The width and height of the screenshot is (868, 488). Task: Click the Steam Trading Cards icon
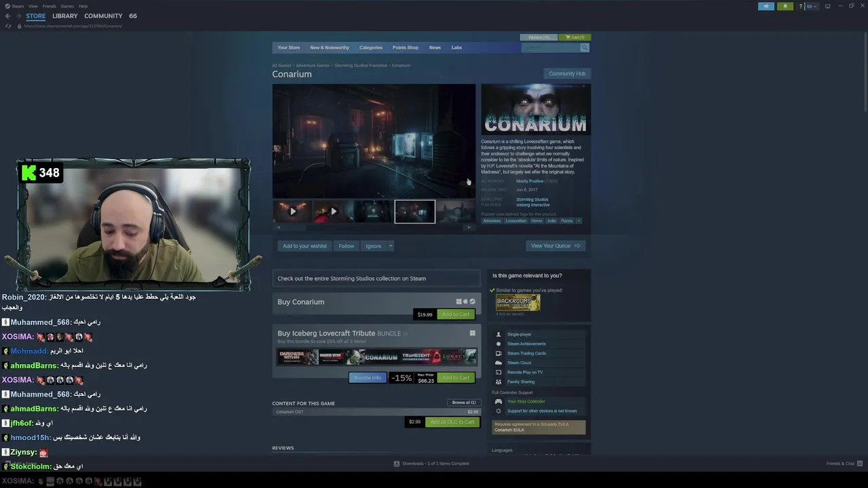(498, 353)
